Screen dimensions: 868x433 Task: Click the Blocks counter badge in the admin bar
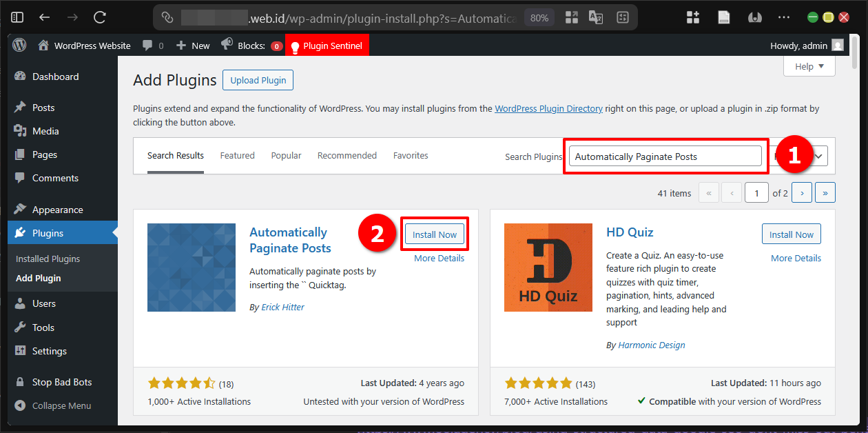pos(277,46)
